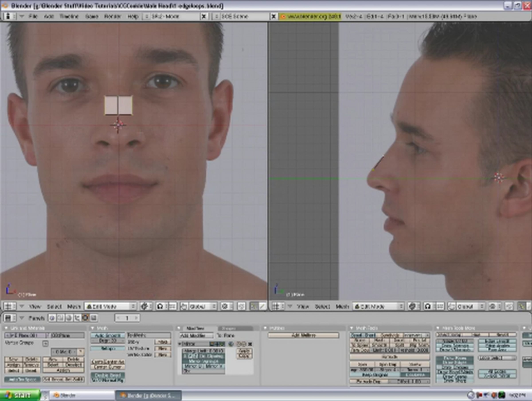Toggle the Auto Smooth button in Mesh panel
The height and width of the screenshot is (401, 532).
point(108,335)
